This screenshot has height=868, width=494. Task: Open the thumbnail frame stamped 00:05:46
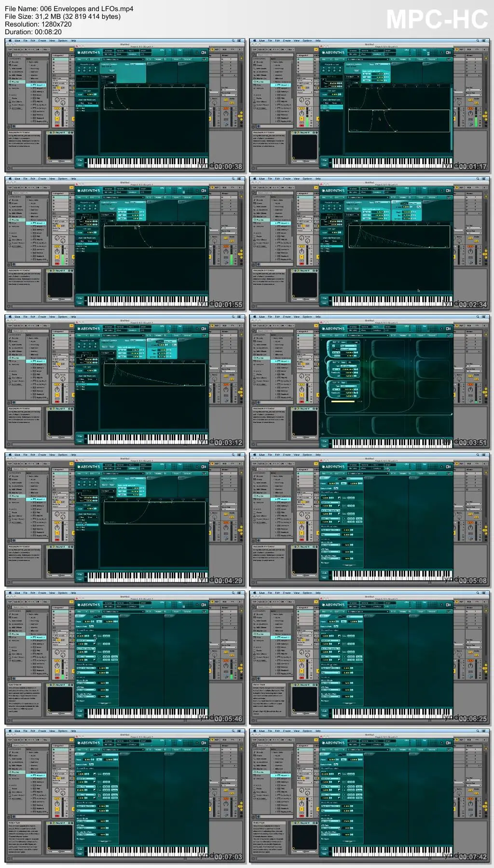click(x=125, y=658)
